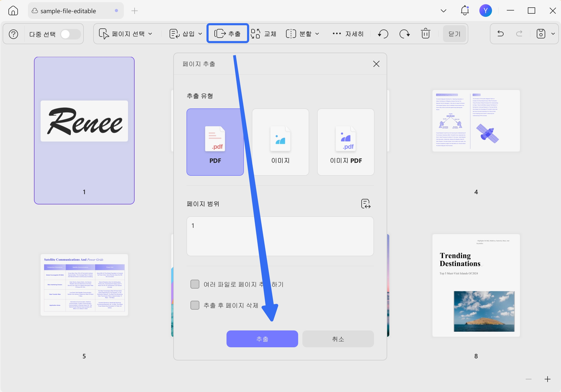
Task: Rotate pages counterclockwise
Action: [x=383, y=34]
